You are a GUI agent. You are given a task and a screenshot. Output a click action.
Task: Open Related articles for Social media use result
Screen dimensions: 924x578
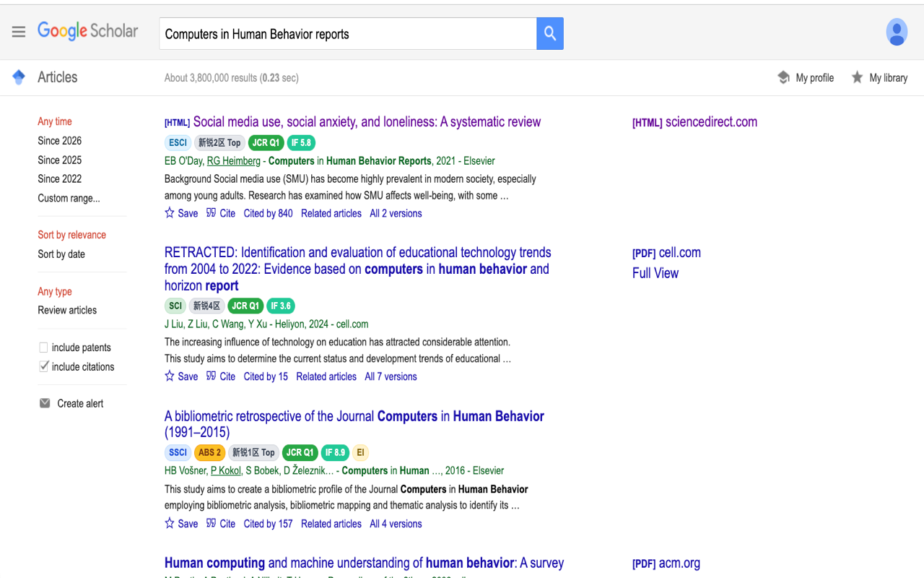[x=331, y=213]
